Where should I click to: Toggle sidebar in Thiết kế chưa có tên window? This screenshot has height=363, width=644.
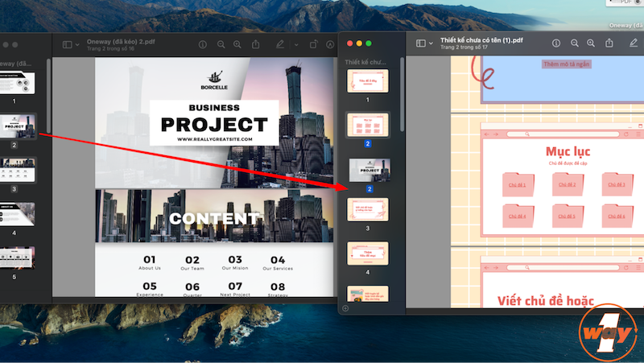[420, 43]
